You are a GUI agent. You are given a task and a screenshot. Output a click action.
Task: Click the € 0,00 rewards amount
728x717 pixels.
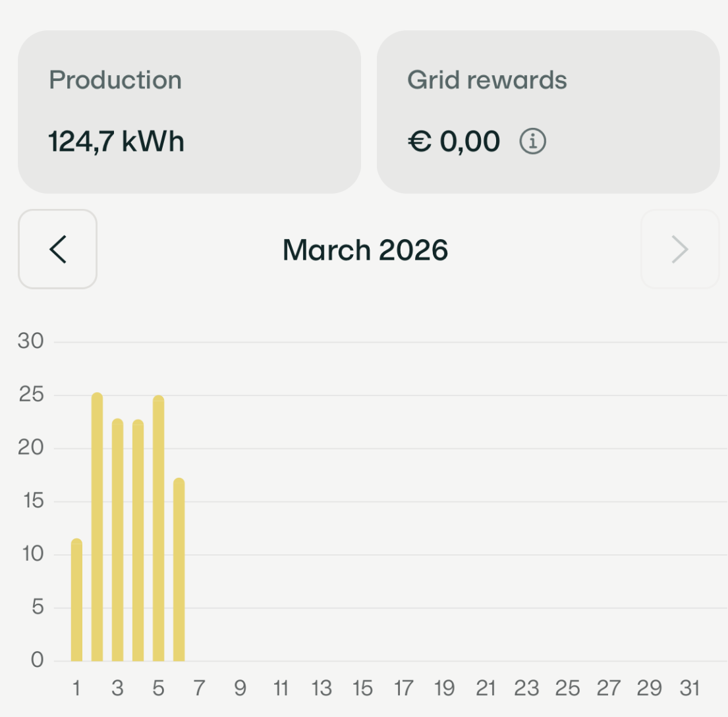[x=454, y=141]
